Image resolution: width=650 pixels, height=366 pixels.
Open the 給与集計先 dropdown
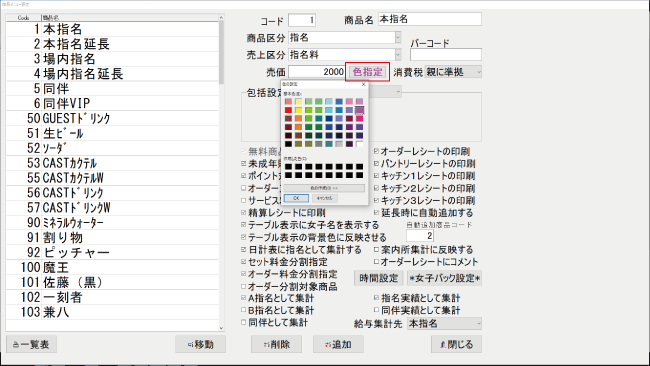pyautogui.click(x=444, y=323)
